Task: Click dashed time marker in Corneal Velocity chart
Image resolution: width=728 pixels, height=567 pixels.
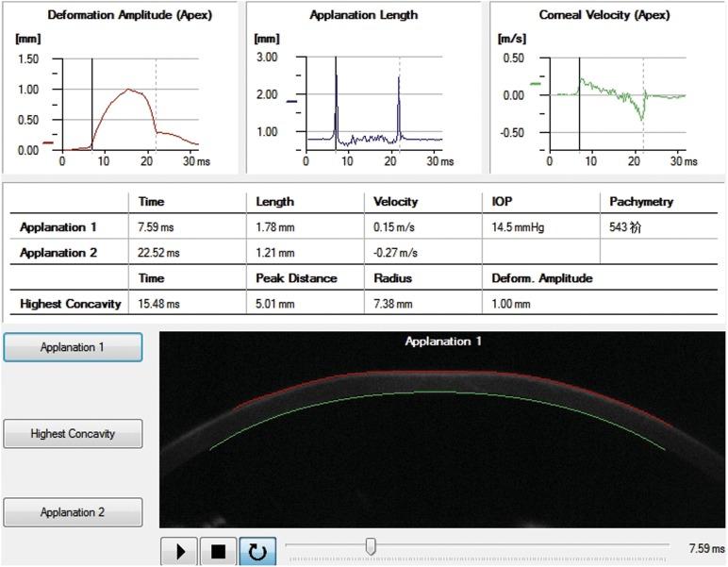Action: tap(643, 113)
